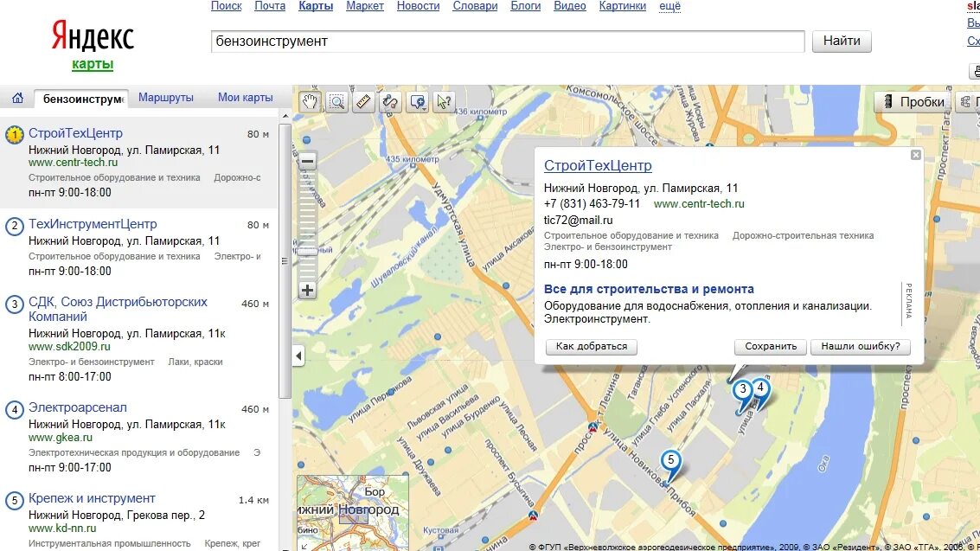Open Словари in top navigation
Screen dimensions: 980x551
tap(475, 5)
